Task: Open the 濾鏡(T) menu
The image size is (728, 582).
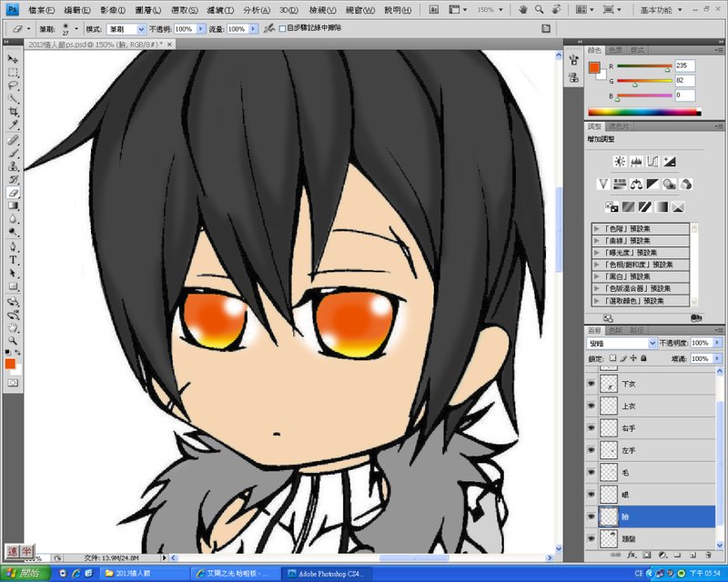Action: (220, 10)
